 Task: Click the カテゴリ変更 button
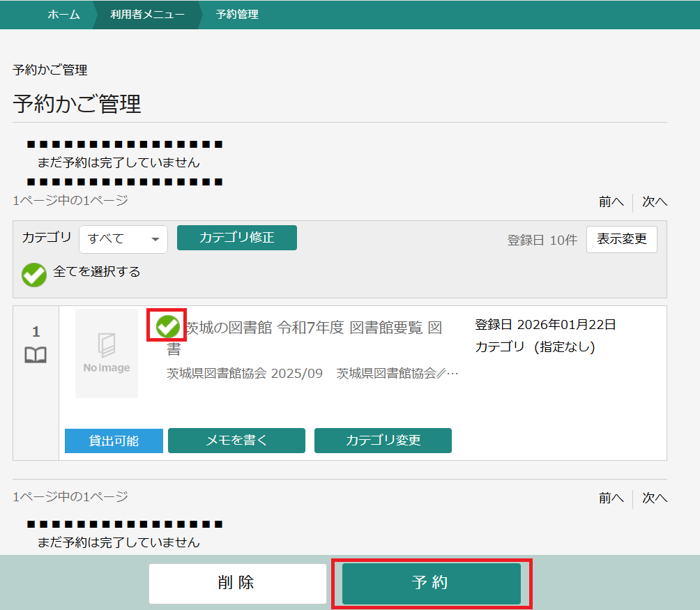[x=383, y=441]
